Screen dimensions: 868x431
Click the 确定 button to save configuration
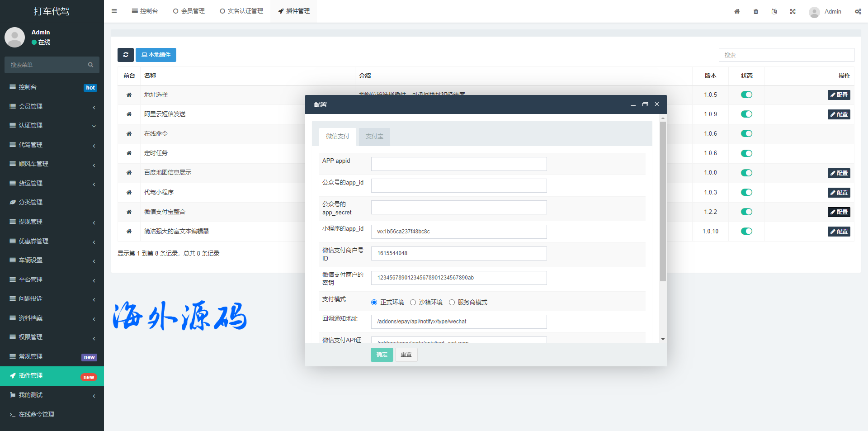[x=382, y=355]
